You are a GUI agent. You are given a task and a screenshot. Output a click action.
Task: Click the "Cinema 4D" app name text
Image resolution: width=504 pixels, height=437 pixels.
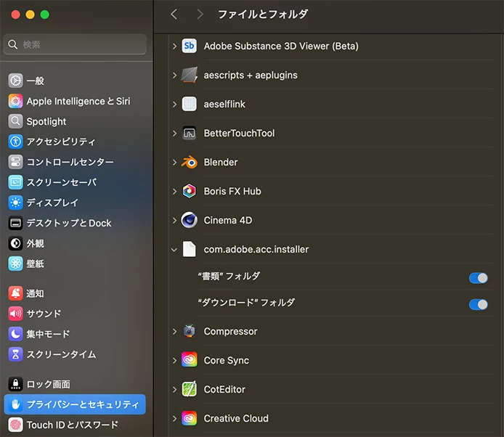(x=228, y=221)
